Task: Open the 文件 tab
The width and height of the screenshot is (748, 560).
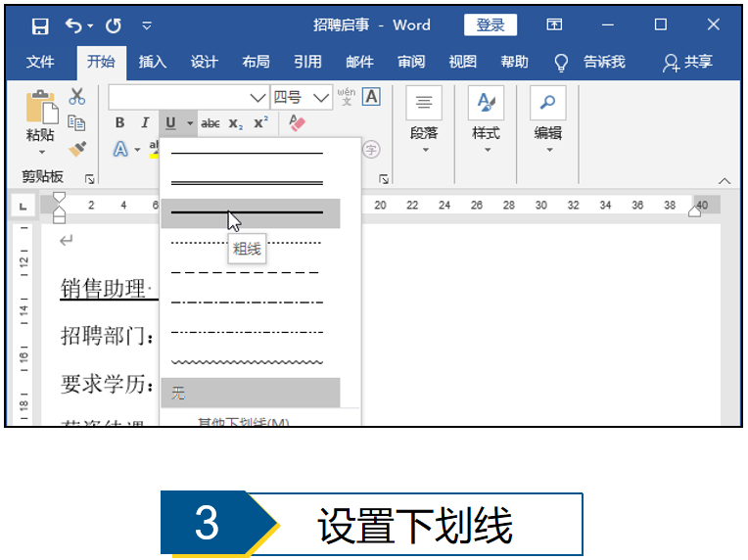Action: click(x=40, y=62)
